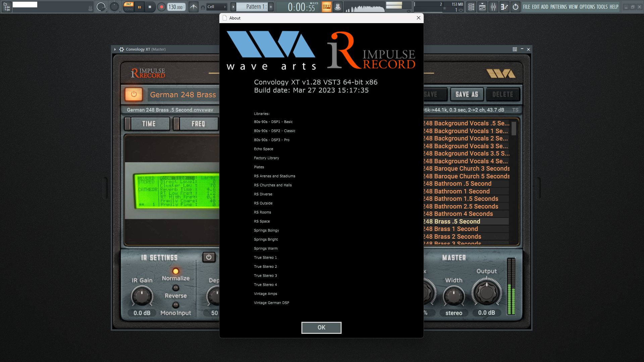
Task: Open the mixer icon
Action: [x=493, y=7]
